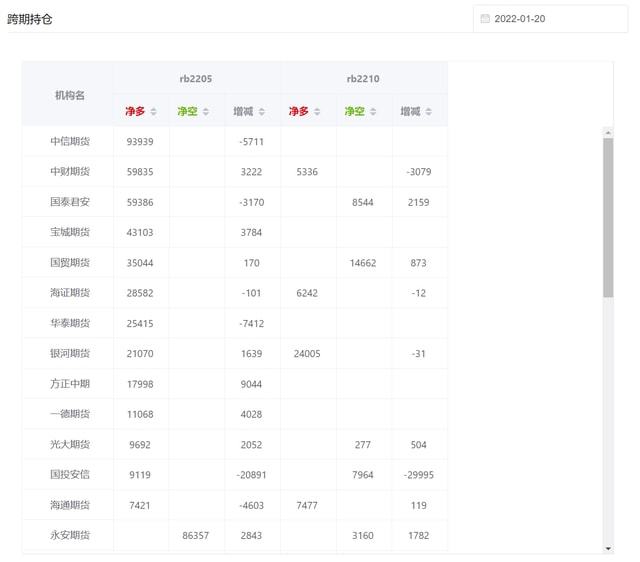Click the value 9692 for 光大期货
Screen dimensions: 640x562
(x=140, y=445)
